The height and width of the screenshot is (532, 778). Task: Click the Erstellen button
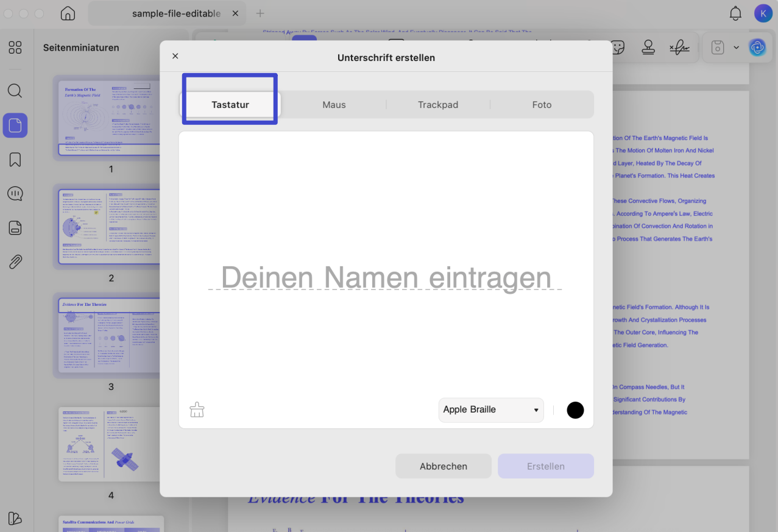coord(546,466)
